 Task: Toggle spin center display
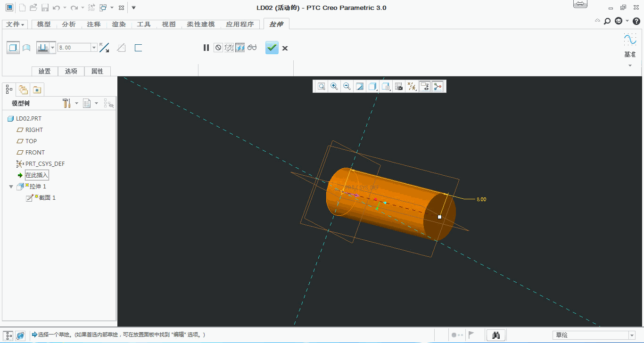(x=438, y=86)
